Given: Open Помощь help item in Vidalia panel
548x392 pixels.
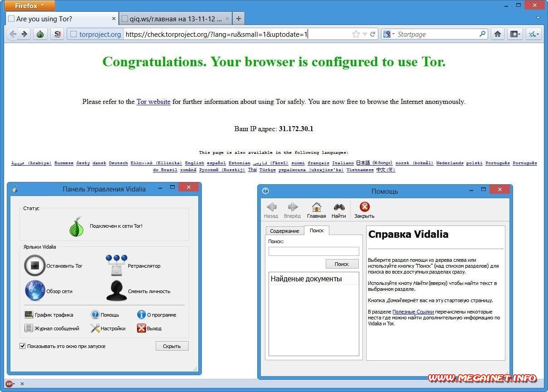Looking at the screenshot, I should point(105,314).
